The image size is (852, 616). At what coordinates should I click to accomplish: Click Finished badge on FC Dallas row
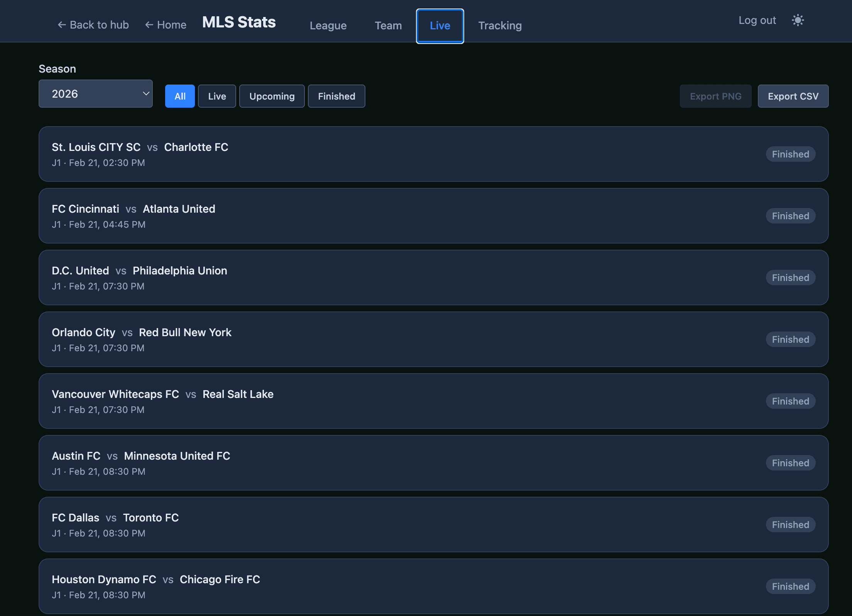coord(790,525)
